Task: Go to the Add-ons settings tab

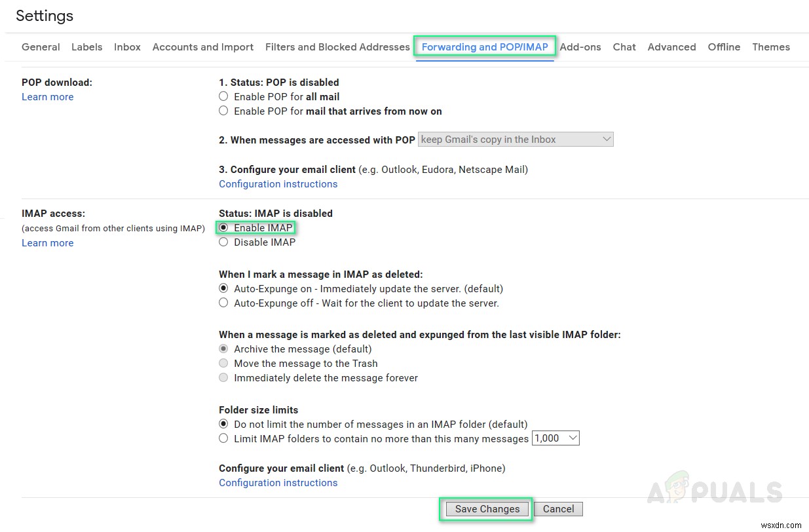Action: coord(580,47)
